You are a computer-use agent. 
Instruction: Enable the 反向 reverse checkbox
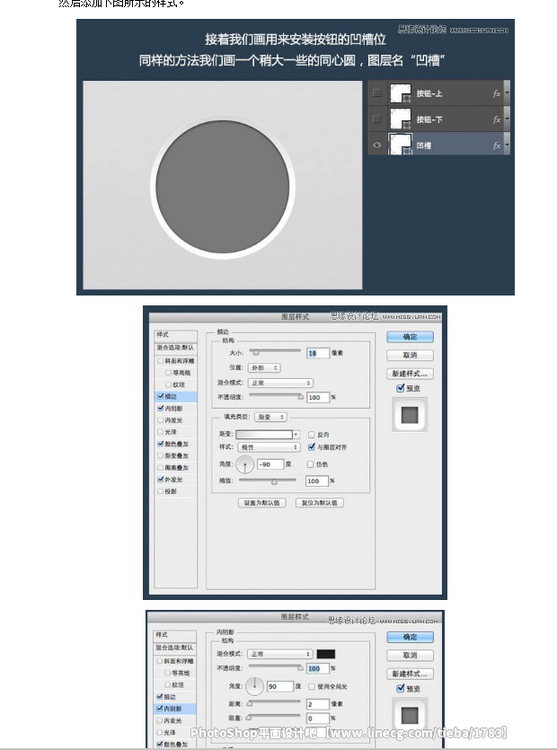click(x=311, y=434)
